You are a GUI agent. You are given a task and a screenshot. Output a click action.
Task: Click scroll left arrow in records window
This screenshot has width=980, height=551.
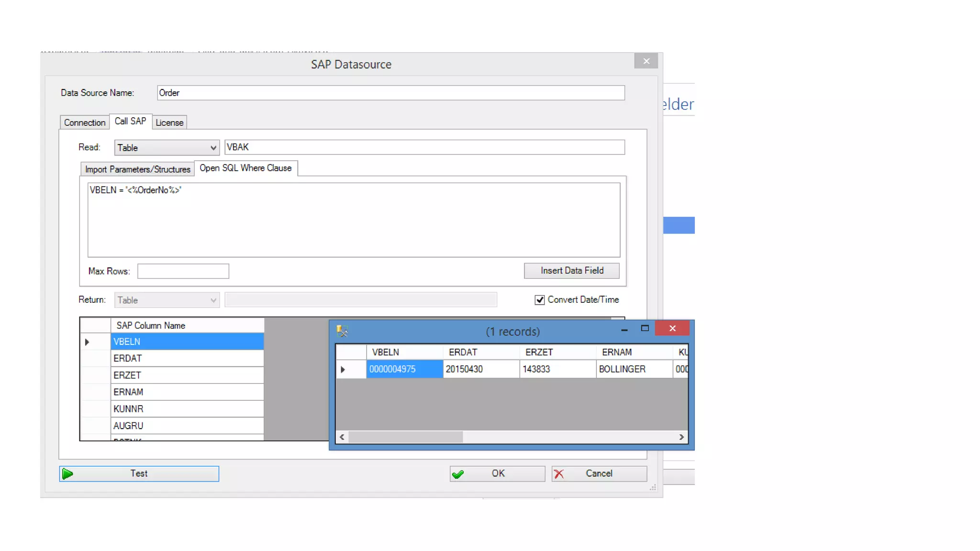click(342, 437)
